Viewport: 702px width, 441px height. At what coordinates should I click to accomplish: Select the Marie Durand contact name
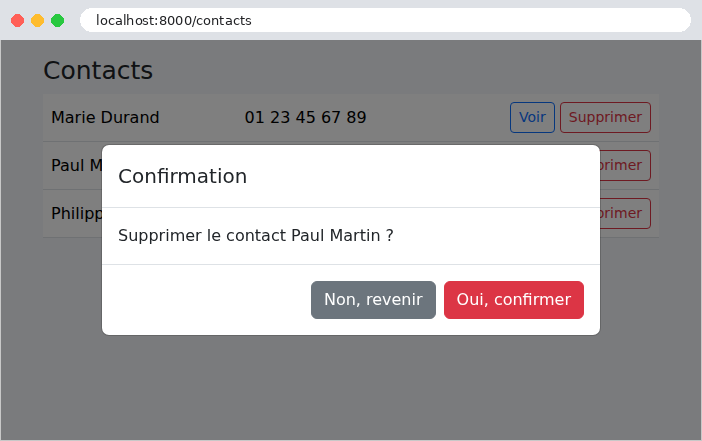pyautogui.click(x=105, y=117)
